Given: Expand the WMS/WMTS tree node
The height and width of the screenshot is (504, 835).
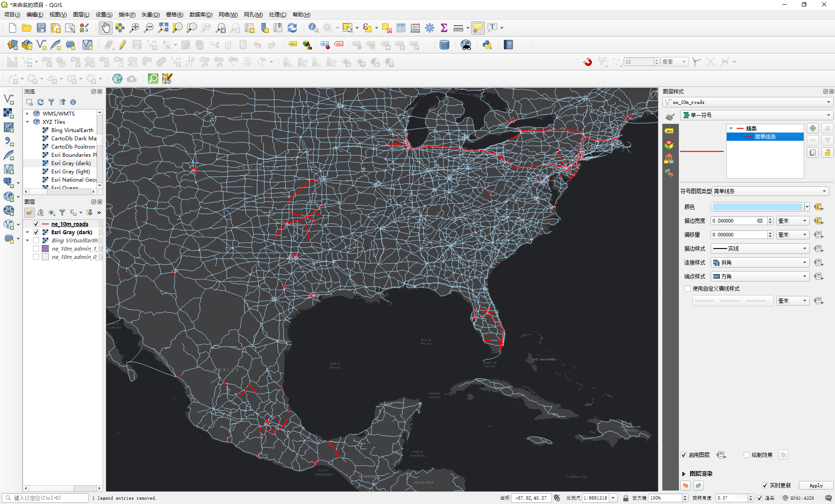Looking at the screenshot, I should point(27,113).
